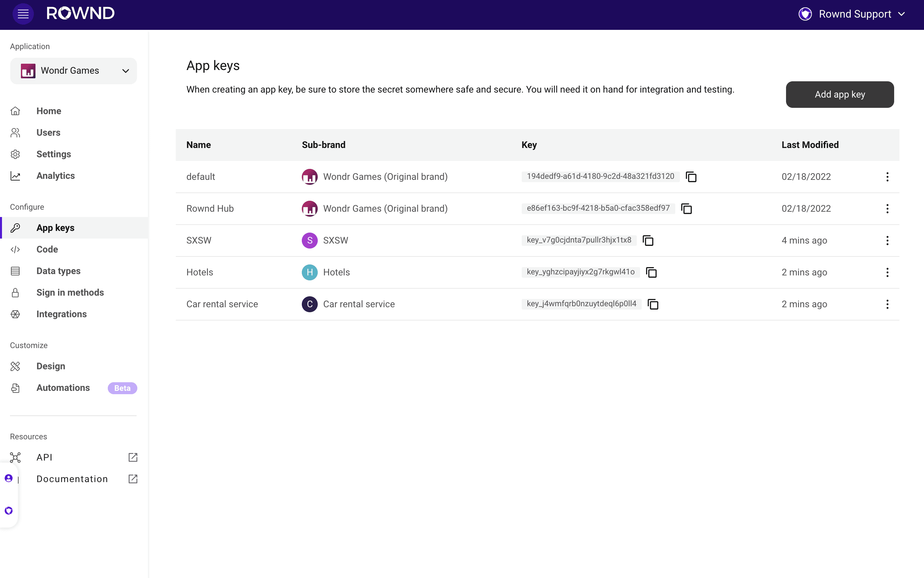Copy the Car rental service key
Screen dimensions: 924x578
click(653, 304)
